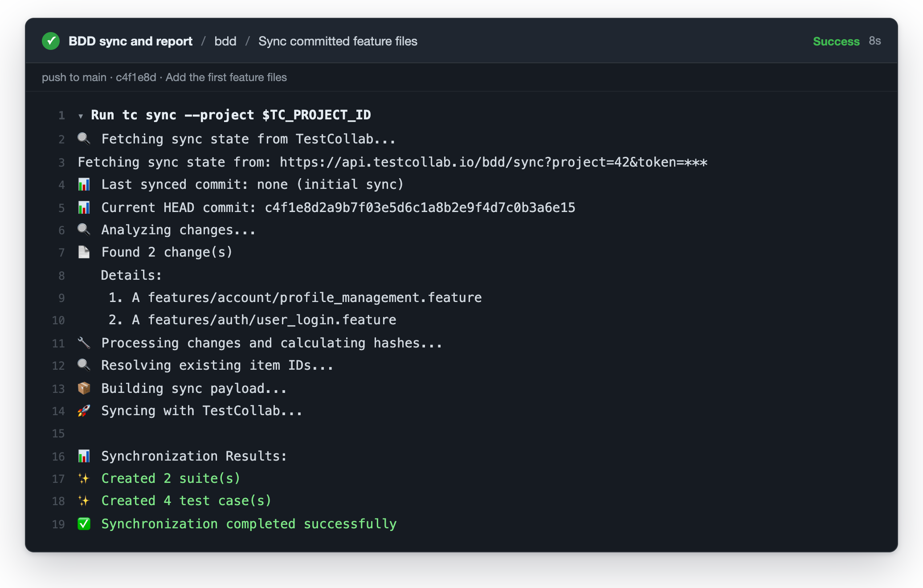This screenshot has height=588, width=923.
Task: Open commit c4f1e8d in the subtitle
Action: (136, 77)
